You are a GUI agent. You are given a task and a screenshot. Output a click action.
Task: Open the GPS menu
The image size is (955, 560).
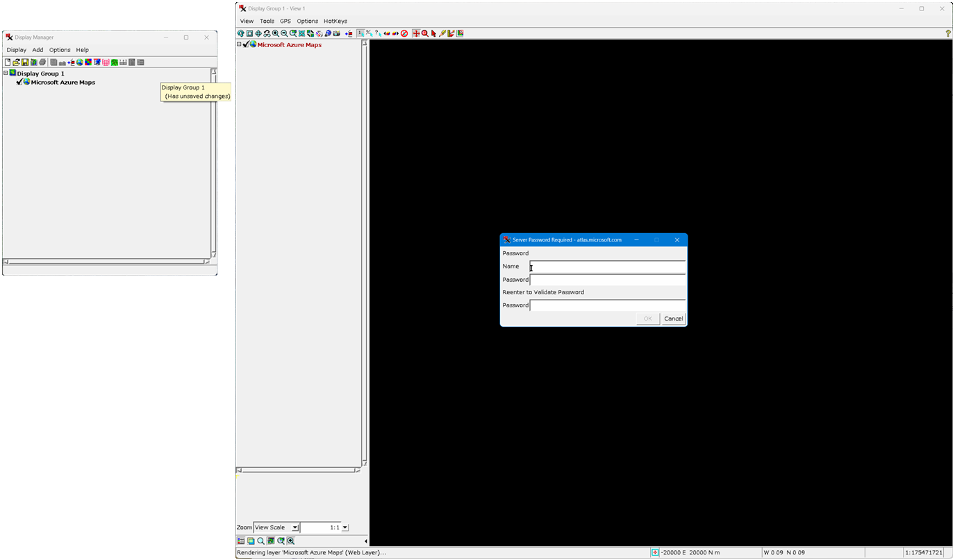tap(285, 21)
